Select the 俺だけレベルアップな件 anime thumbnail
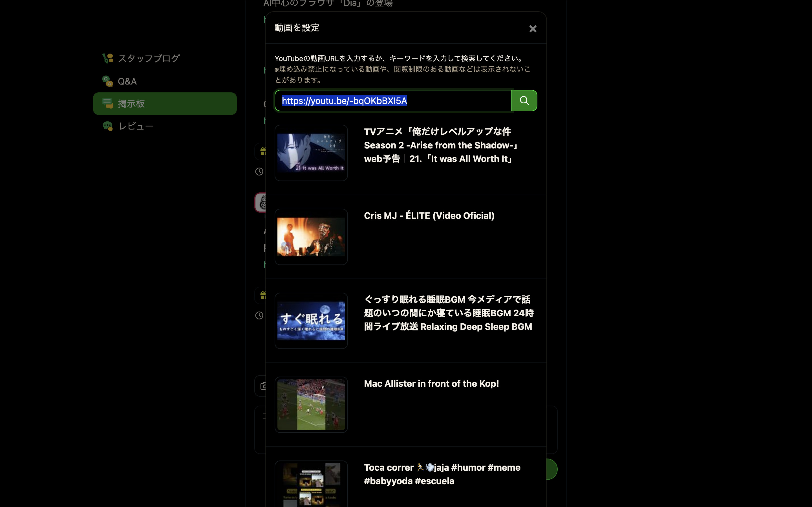This screenshot has width=812, height=507. [x=311, y=153]
